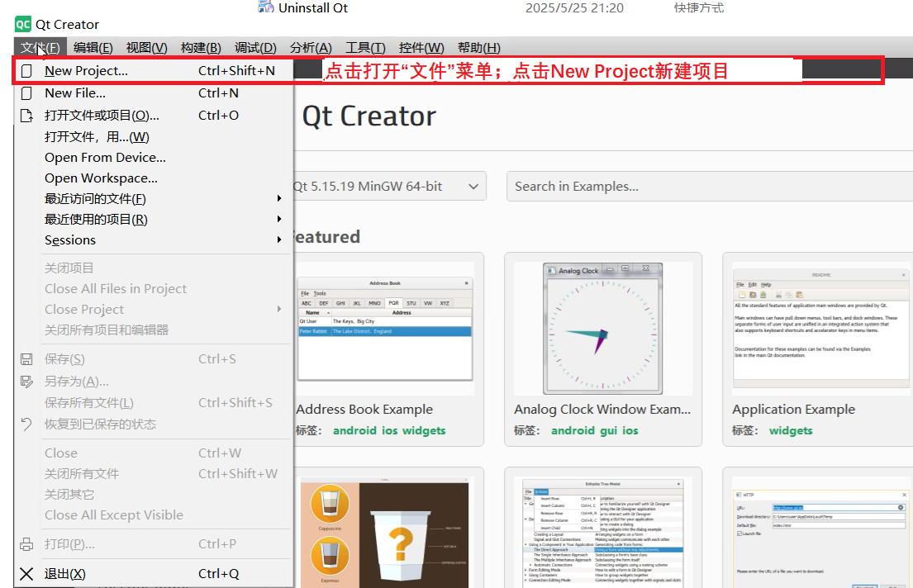Screen dimensions: 913x588
Task: Click the Search in Examples field
Action: 710,187
